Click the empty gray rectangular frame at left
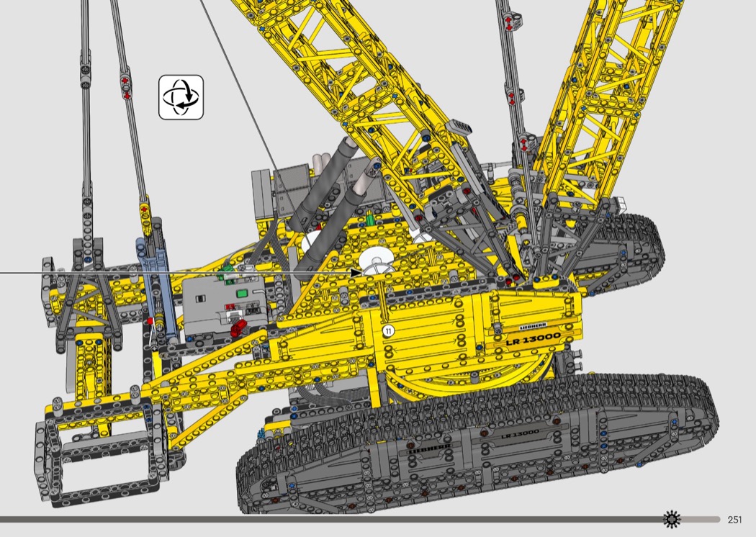This screenshot has width=756, height=537. 79,457
